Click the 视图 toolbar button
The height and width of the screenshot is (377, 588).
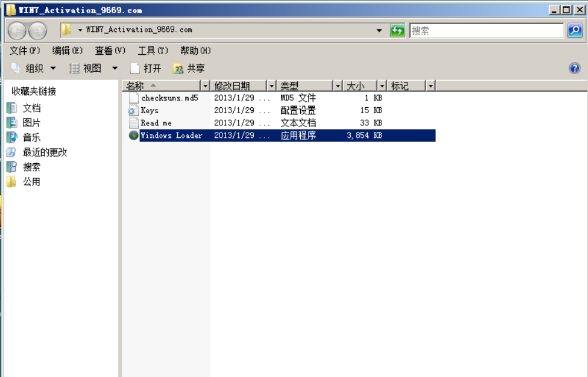85,68
